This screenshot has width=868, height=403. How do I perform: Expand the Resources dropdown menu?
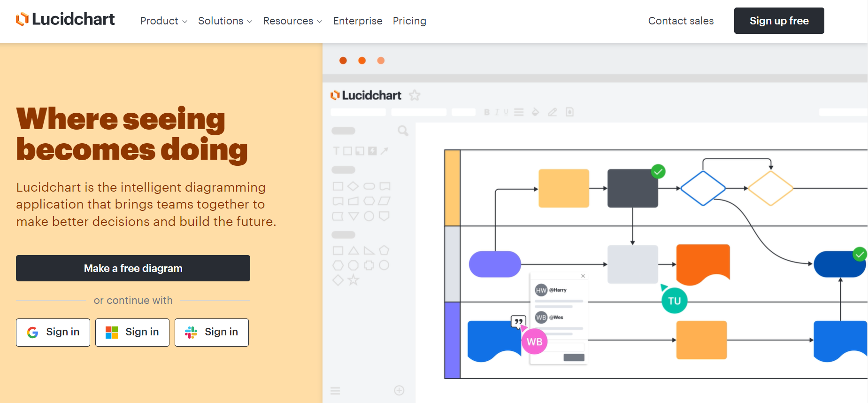pyautogui.click(x=293, y=21)
